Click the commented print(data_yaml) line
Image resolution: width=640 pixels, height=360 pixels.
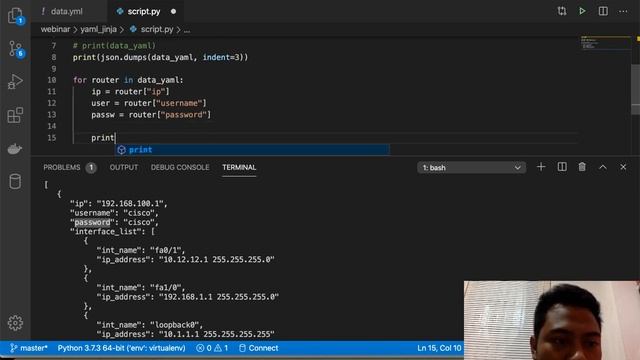point(114,46)
